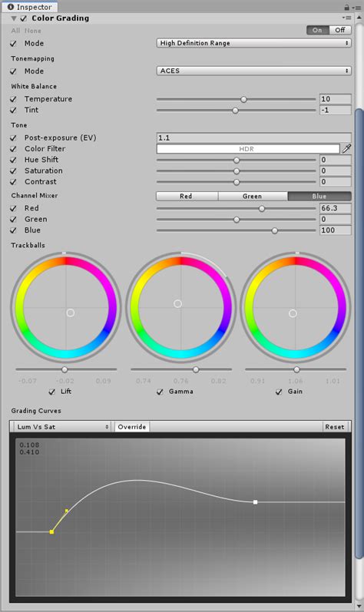Select the yellow curve keyframe point
This screenshot has width=364, height=612.
(x=51, y=531)
